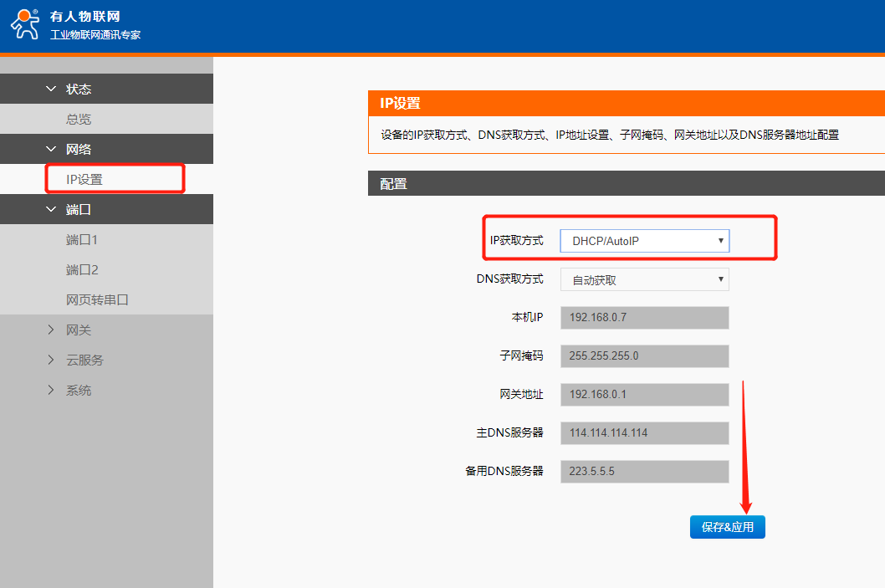Collapse the 网络 section chevron
885x588 pixels.
click(52, 149)
